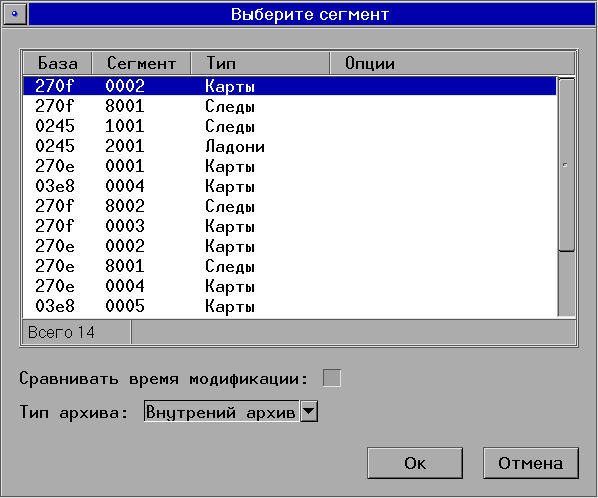Click the Опции column header
The height and width of the screenshot is (498, 598).
point(452,63)
